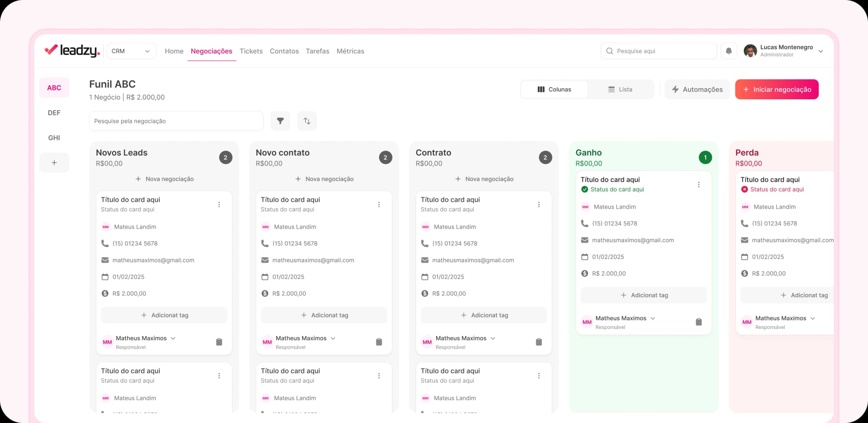Click the green status check on the Ganho card
The height and width of the screenshot is (423, 868).
click(x=584, y=189)
